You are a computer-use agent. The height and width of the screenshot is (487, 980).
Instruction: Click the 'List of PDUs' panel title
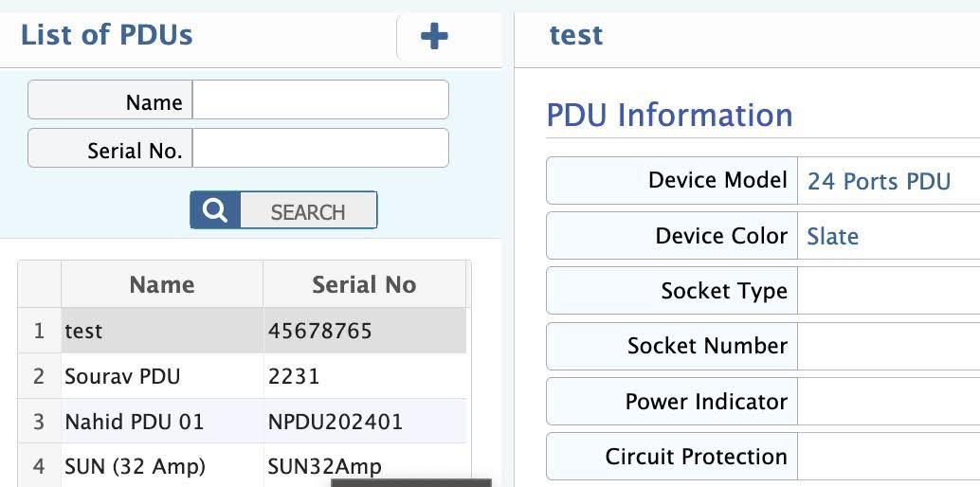click(107, 34)
